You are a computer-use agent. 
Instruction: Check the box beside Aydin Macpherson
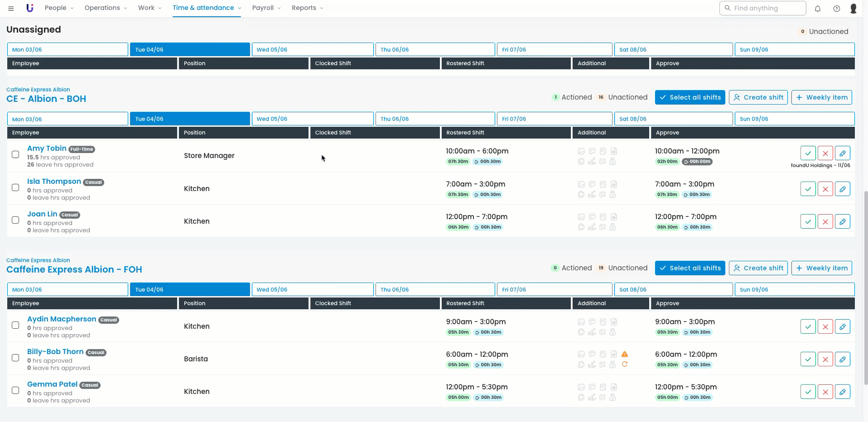pyautogui.click(x=15, y=325)
